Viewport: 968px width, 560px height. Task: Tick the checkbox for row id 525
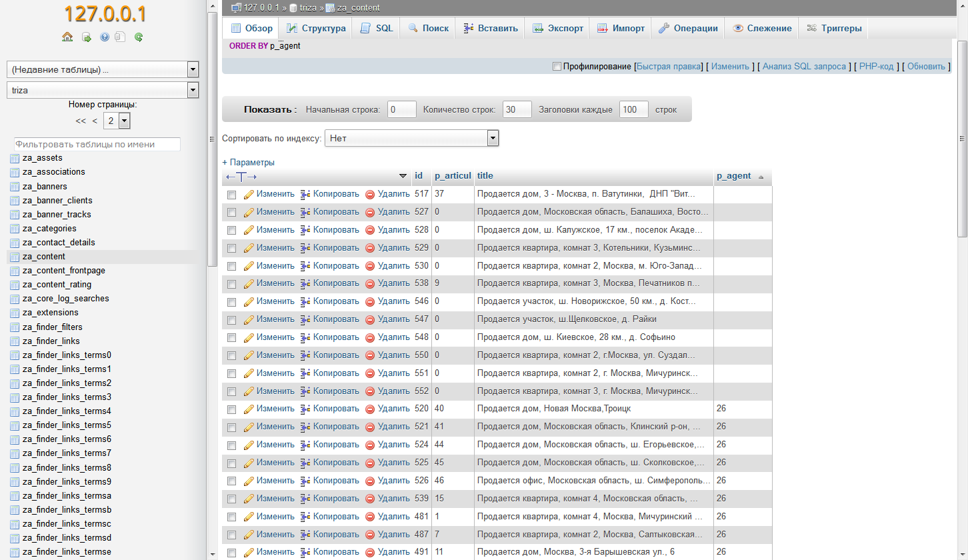pyautogui.click(x=231, y=463)
